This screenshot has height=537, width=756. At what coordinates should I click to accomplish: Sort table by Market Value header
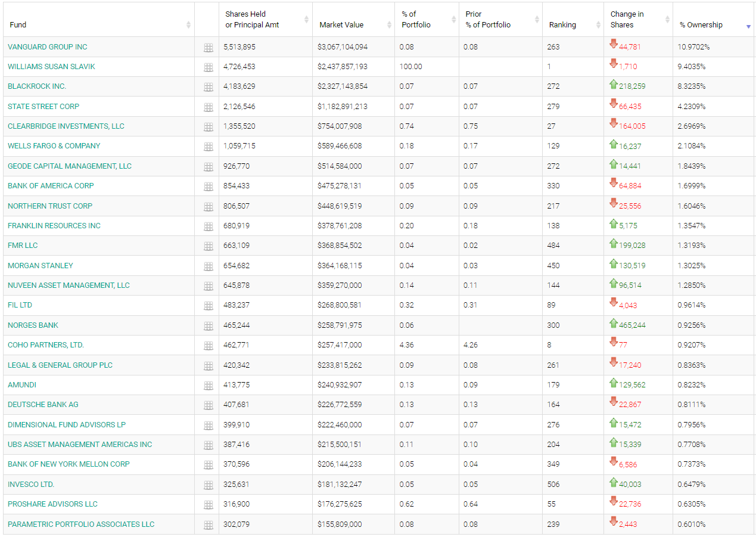coord(353,20)
